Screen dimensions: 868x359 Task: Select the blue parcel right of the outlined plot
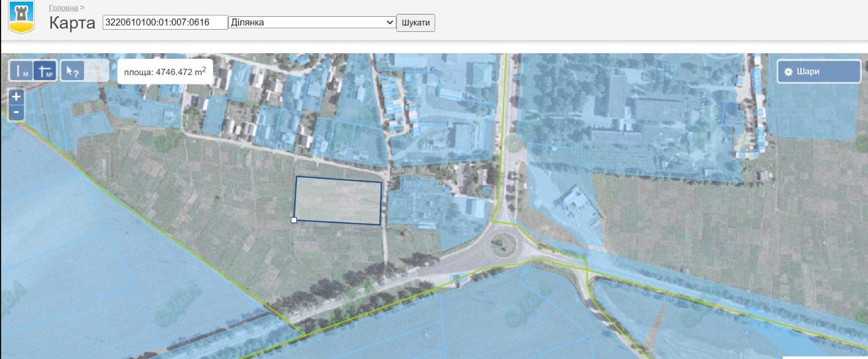pos(426,204)
